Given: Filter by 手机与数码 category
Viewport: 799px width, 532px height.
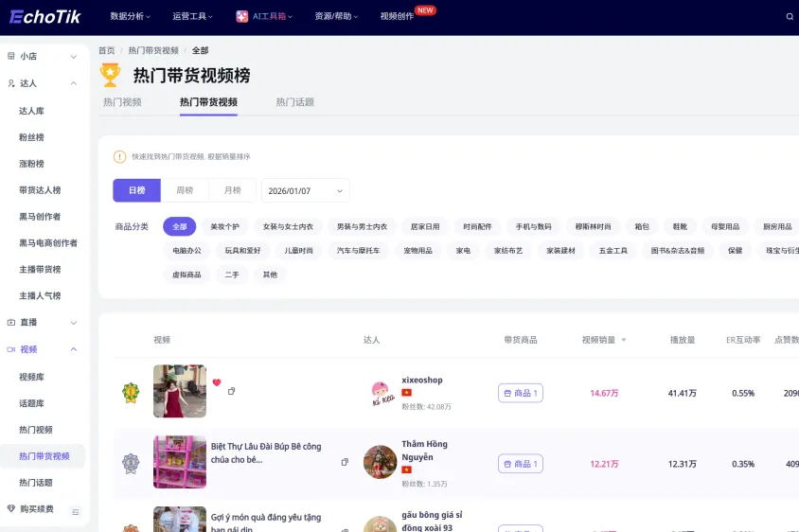Looking at the screenshot, I should 534,226.
